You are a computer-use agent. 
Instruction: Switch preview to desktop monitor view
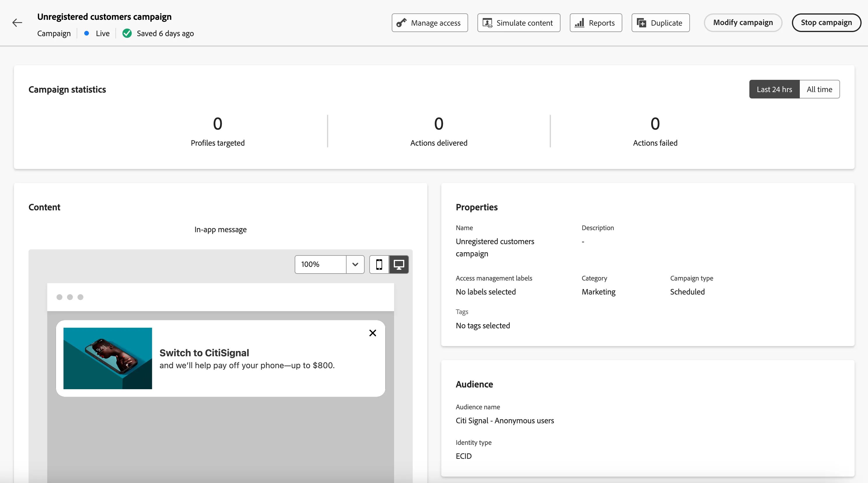click(x=399, y=265)
